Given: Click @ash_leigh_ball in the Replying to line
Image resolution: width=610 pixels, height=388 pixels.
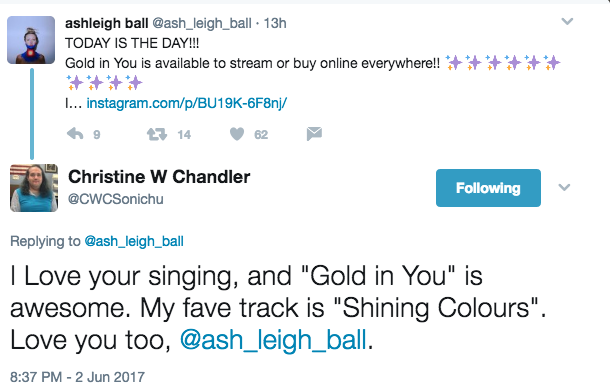Looking at the screenshot, I should [134, 241].
